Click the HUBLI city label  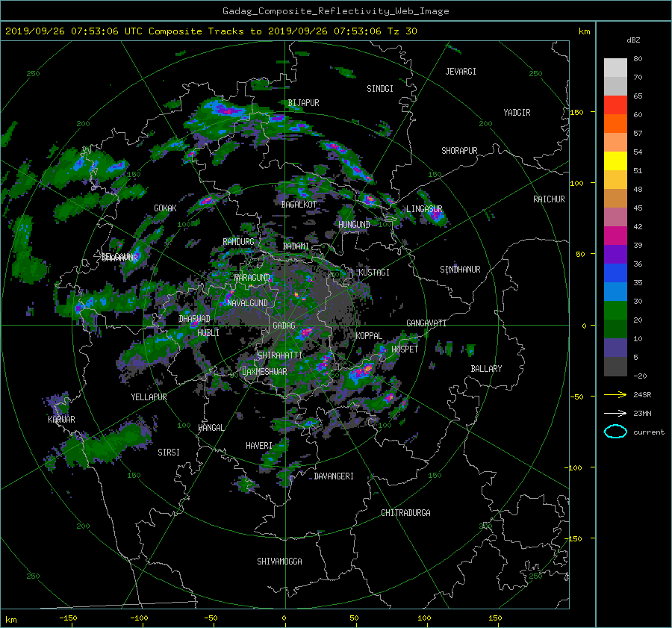(x=208, y=333)
